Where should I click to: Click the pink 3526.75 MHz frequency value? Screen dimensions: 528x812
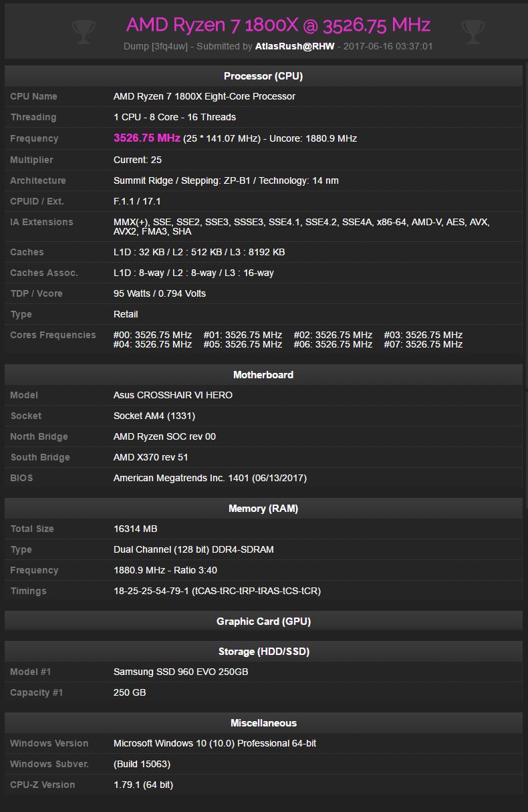tap(147, 138)
